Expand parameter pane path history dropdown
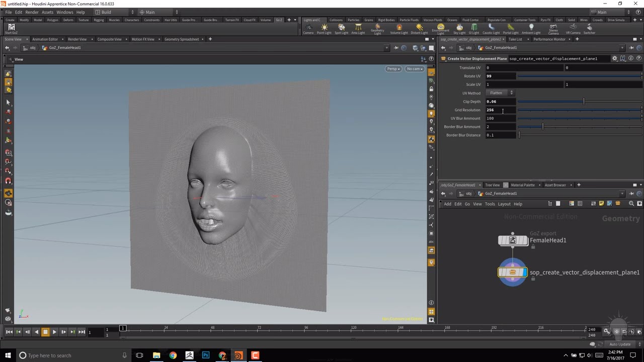The height and width of the screenshot is (362, 644). pyautogui.click(x=622, y=48)
